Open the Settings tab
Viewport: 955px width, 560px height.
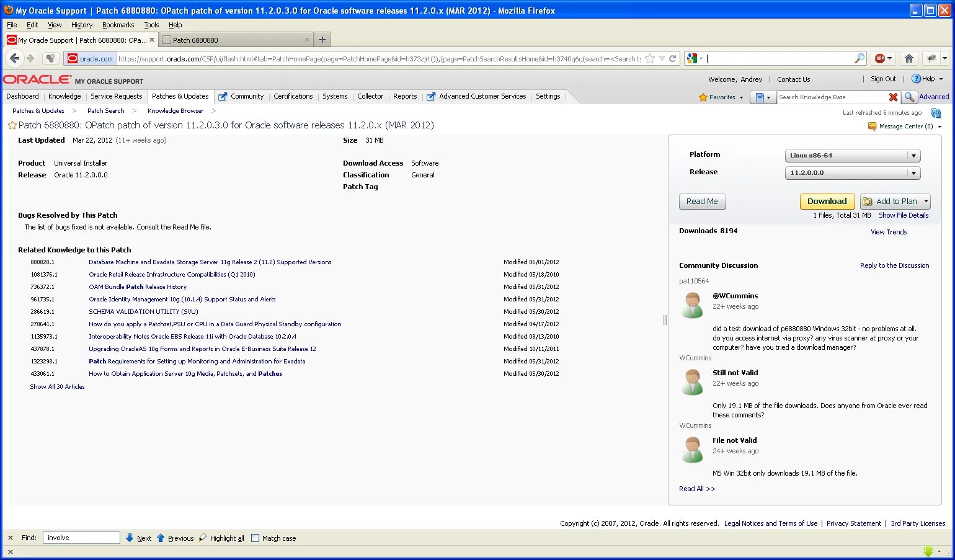[548, 96]
